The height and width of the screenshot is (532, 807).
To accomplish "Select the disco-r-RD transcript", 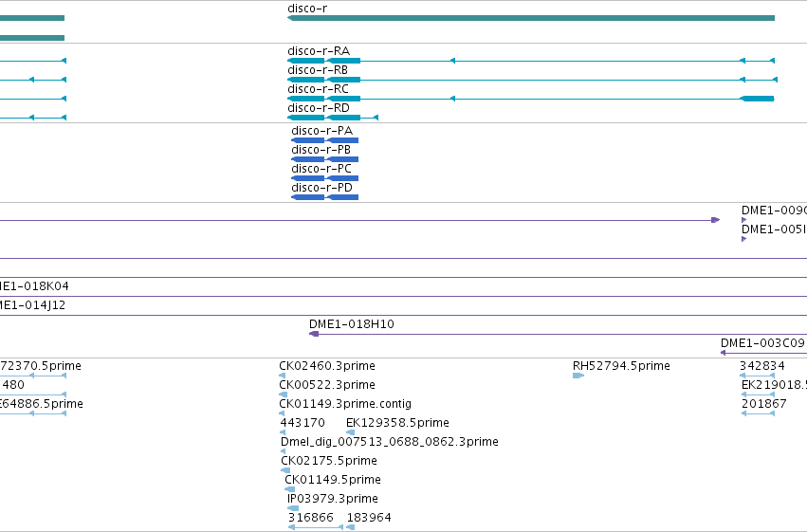I will coord(333,118).
